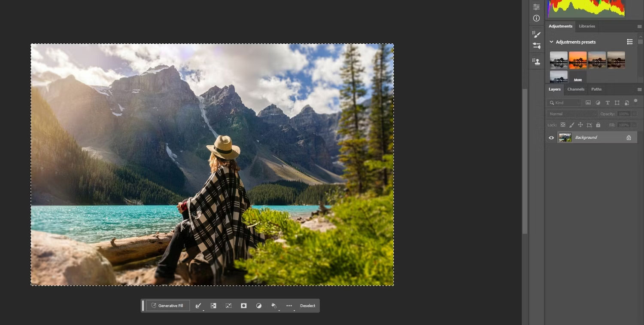Switch to the Libraries tab
Image resolution: width=644 pixels, height=325 pixels.
[587, 26]
